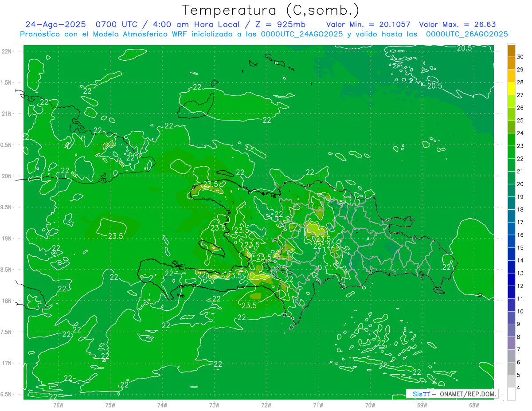Click the '17N' latitude axis label
Screen dimensions: 532x411
6,364
